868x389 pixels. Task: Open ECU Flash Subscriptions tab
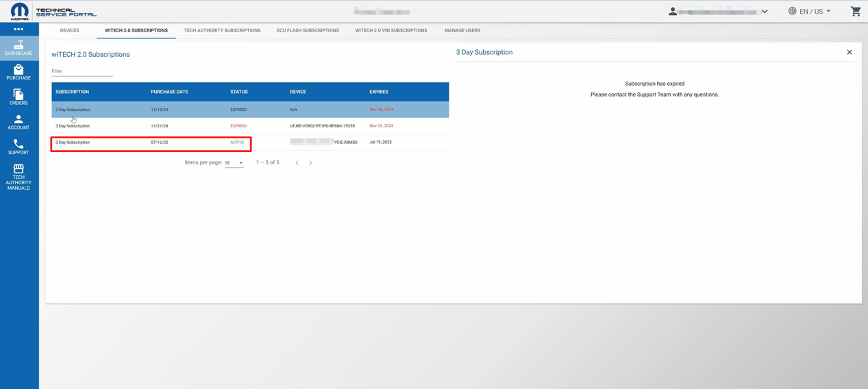click(x=308, y=30)
